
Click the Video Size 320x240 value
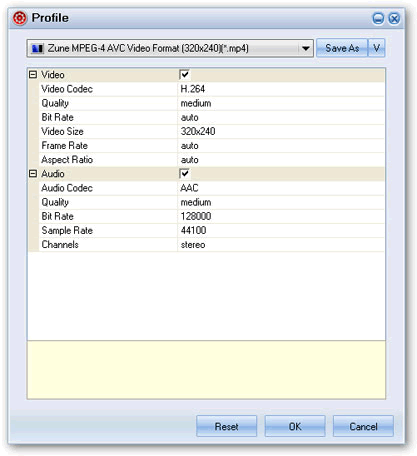198,131
